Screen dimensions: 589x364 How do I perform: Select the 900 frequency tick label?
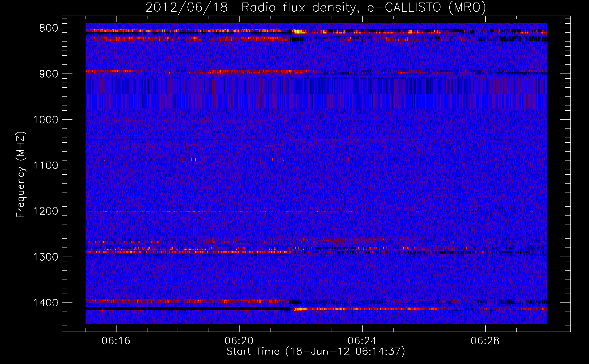tap(49, 74)
